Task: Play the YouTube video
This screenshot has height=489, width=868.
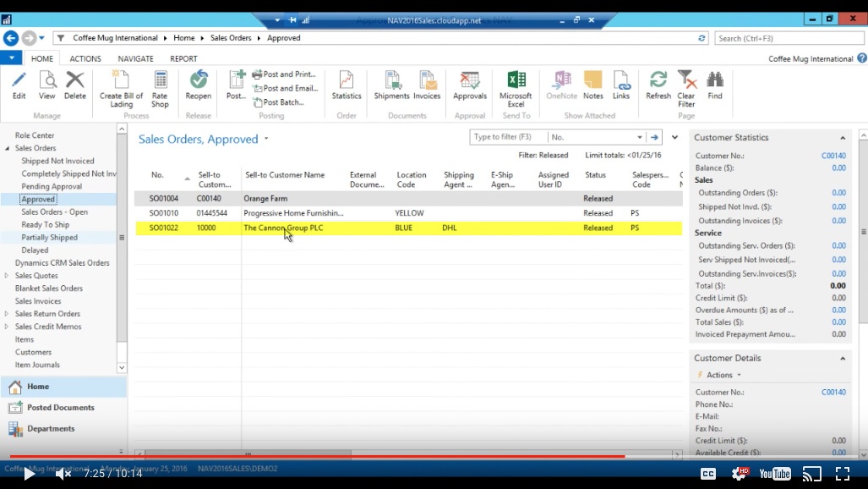Action: [29, 474]
